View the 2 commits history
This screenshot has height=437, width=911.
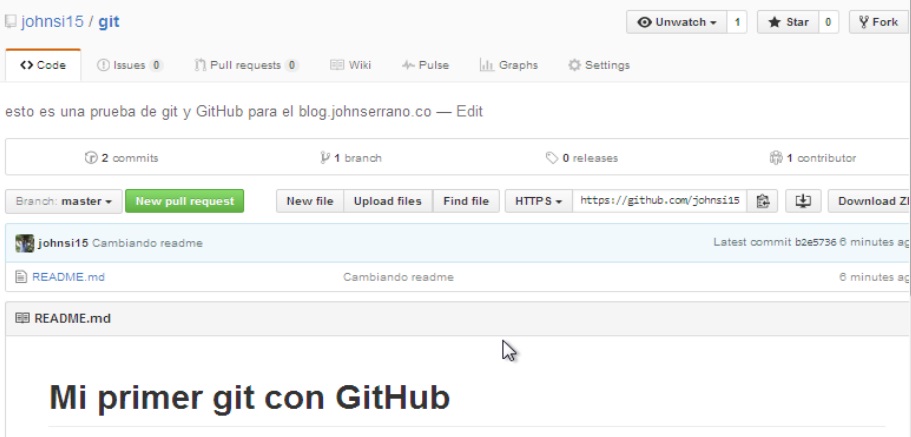[121, 158]
